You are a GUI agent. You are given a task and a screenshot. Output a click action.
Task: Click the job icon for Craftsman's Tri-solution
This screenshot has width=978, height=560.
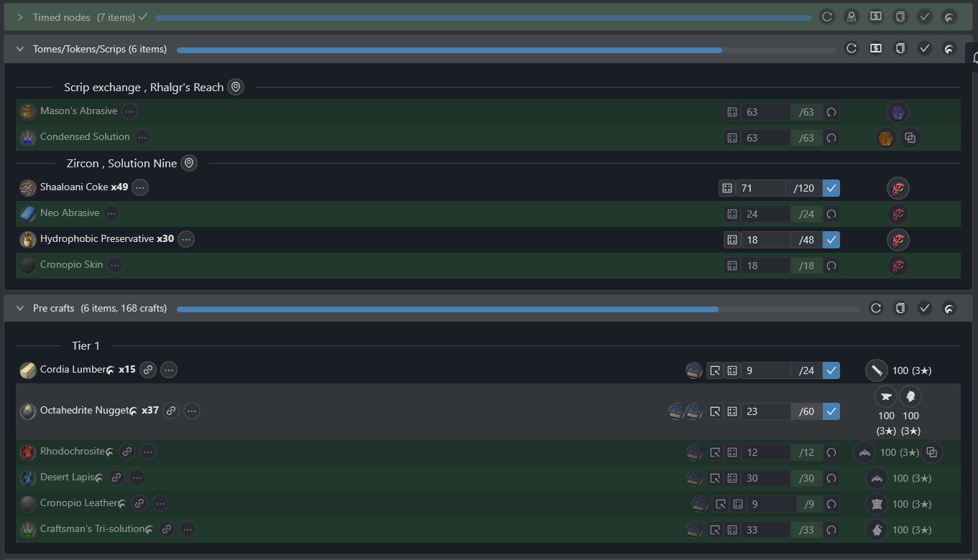click(x=877, y=530)
